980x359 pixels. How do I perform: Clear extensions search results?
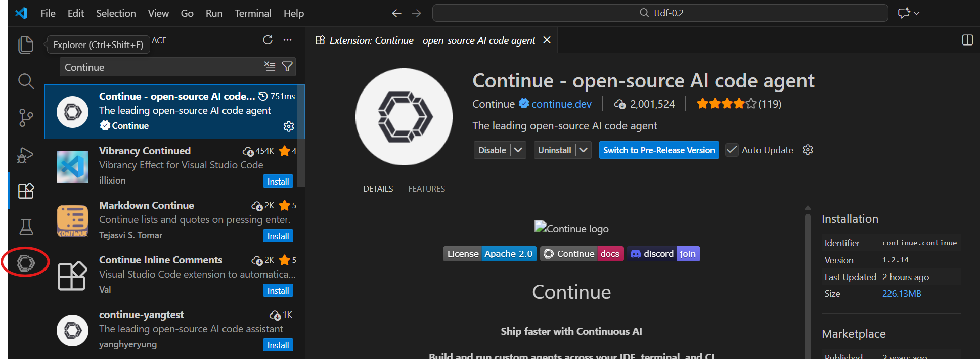pos(270,66)
